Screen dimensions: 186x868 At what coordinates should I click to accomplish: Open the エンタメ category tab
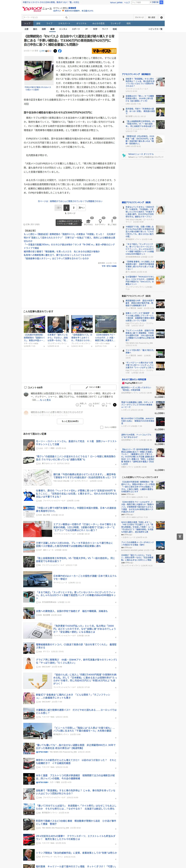63,29
